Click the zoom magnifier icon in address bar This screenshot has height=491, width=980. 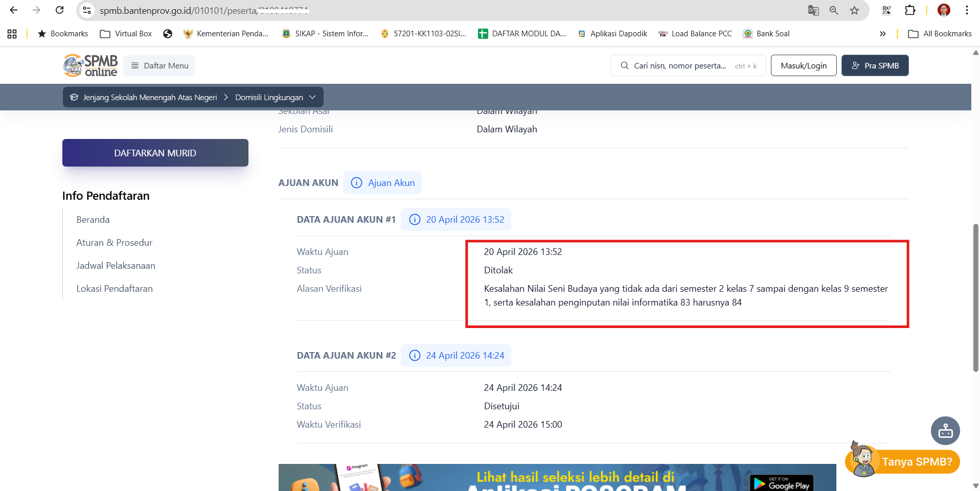pyautogui.click(x=834, y=10)
